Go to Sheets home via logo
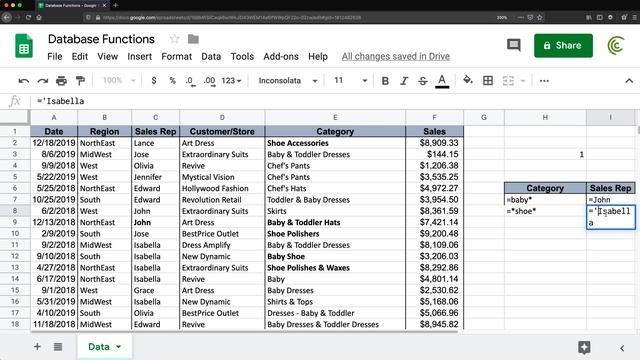Image resolution: width=640 pixels, height=360 pixels. pyautogui.click(x=24, y=46)
